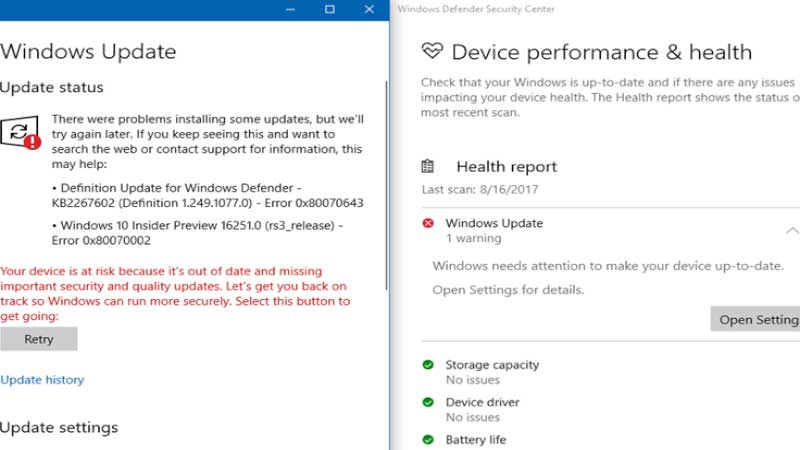
Task: Close the Windows Update window
Action: 369,9
